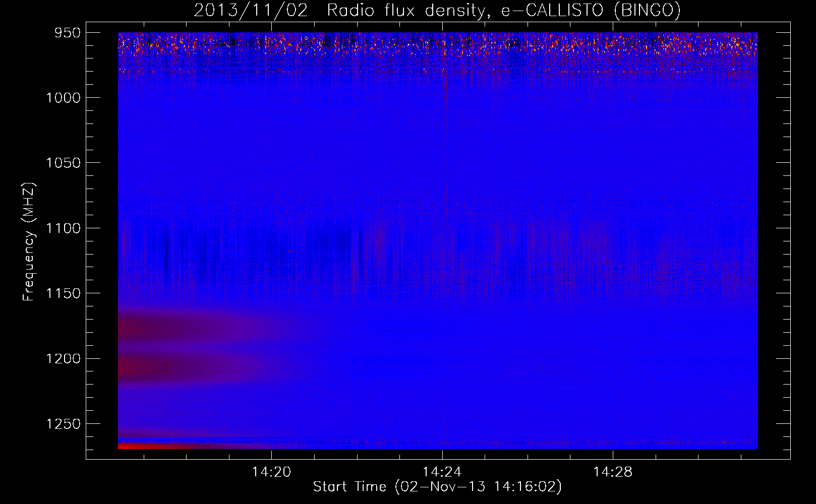Viewport: 816px width, 504px height.
Task: Click the '950' frequency axis label
Action: tap(68, 33)
